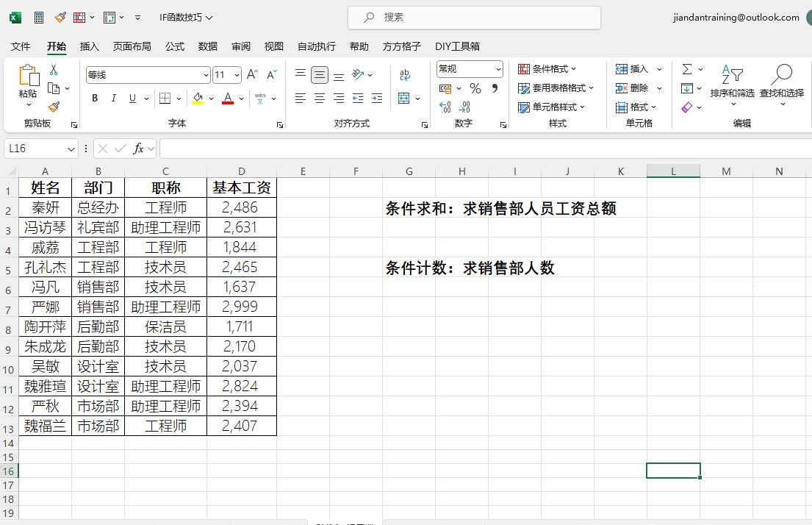Click the AutoSum sigma icon
Image resolution: width=812 pixels, height=525 pixels.
point(687,69)
